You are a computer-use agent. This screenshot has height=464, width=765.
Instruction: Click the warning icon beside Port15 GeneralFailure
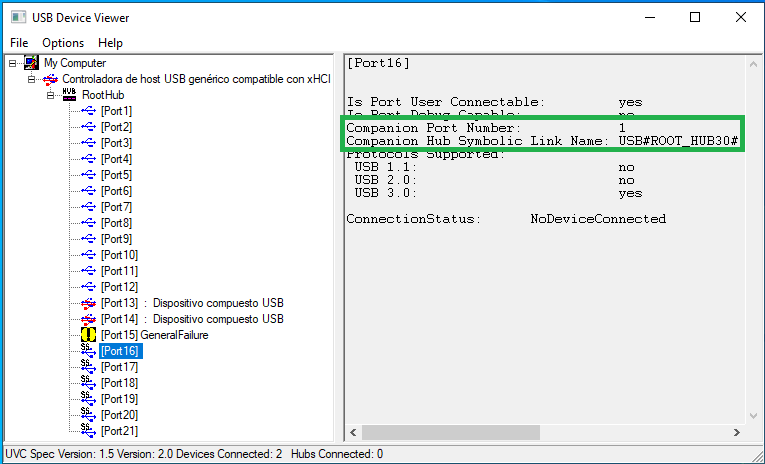coord(89,335)
